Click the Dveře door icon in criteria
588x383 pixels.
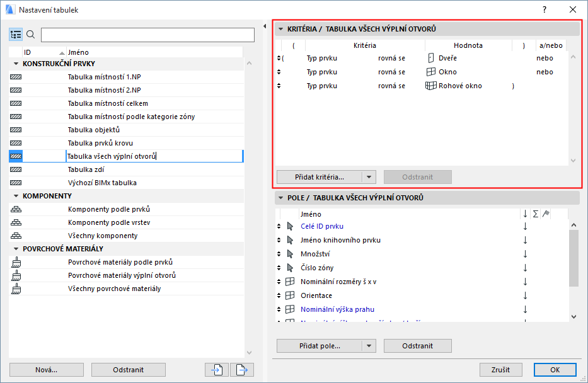click(x=431, y=58)
